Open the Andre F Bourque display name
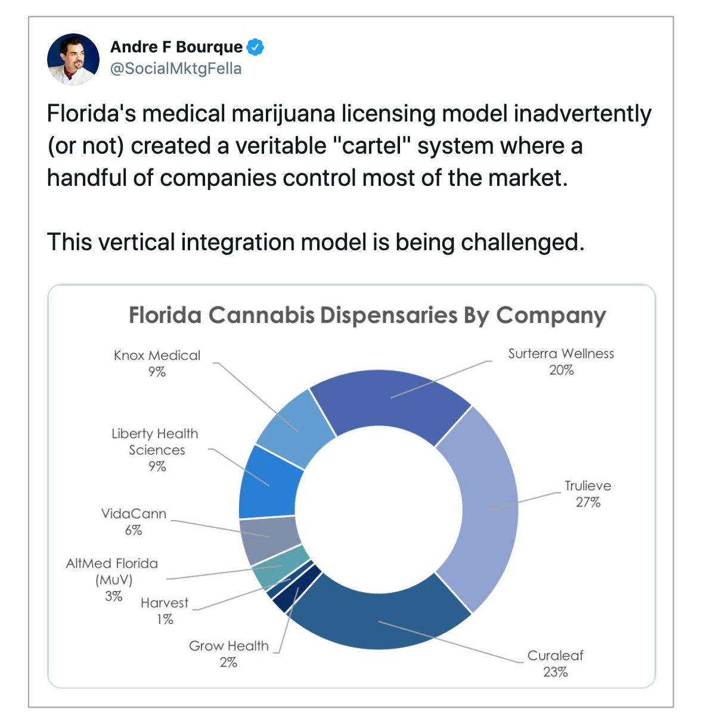Screen dimensions: 704x728 coord(176,47)
